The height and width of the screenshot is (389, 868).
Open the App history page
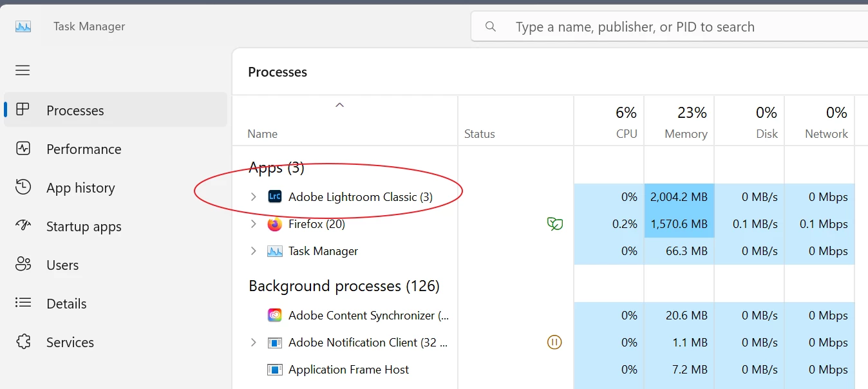116,187
